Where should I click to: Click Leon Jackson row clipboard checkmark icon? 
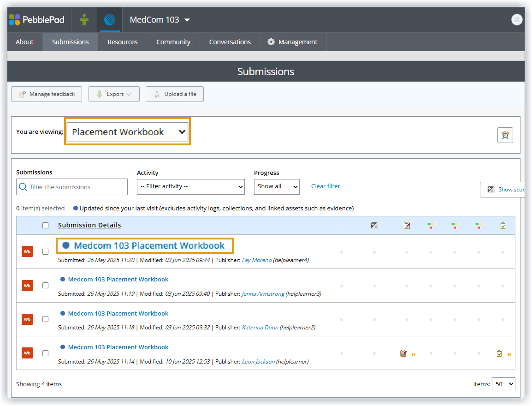pos(499,353)
